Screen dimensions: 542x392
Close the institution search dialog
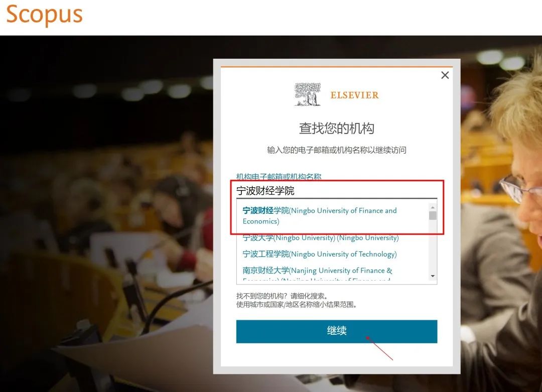(x=445, y=75)
